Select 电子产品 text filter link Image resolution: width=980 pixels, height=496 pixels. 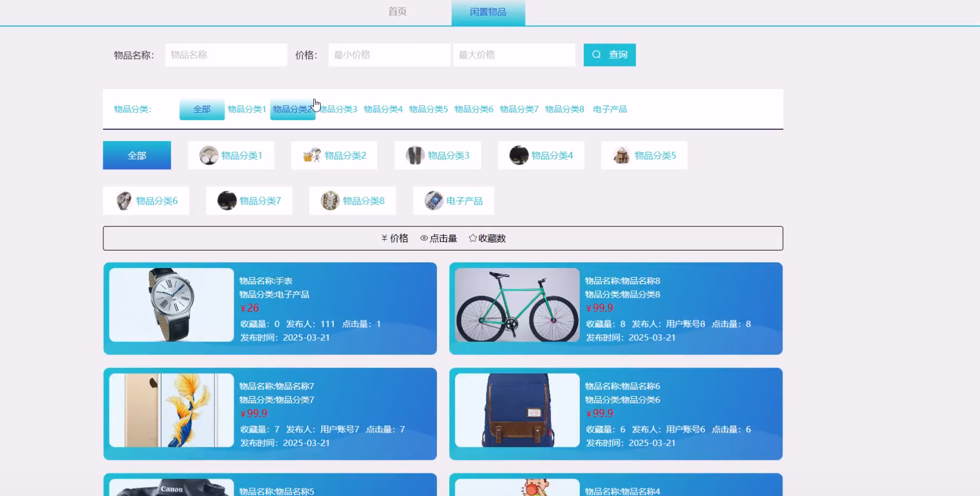coord(610,109)
